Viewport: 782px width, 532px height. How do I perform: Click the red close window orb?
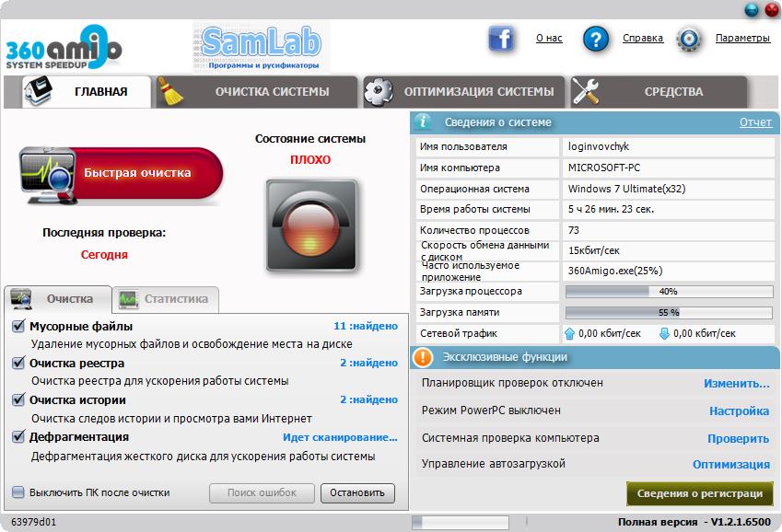772,9
